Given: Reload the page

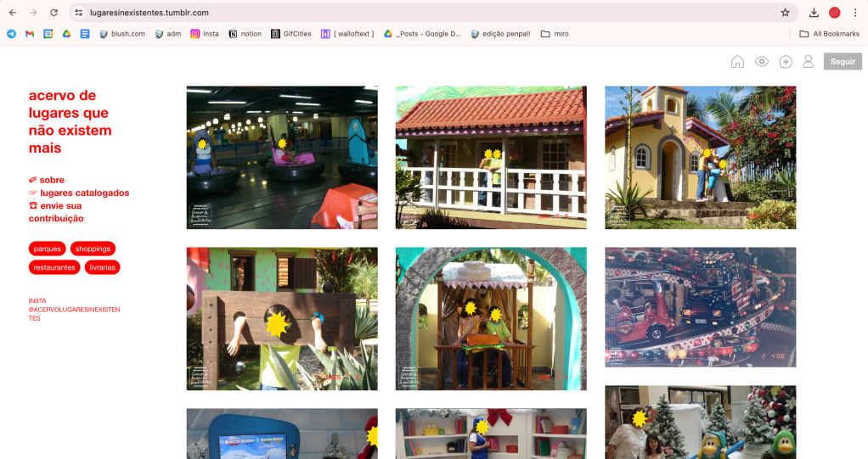Looking at the screenshot, I should [x=54, y=13].
